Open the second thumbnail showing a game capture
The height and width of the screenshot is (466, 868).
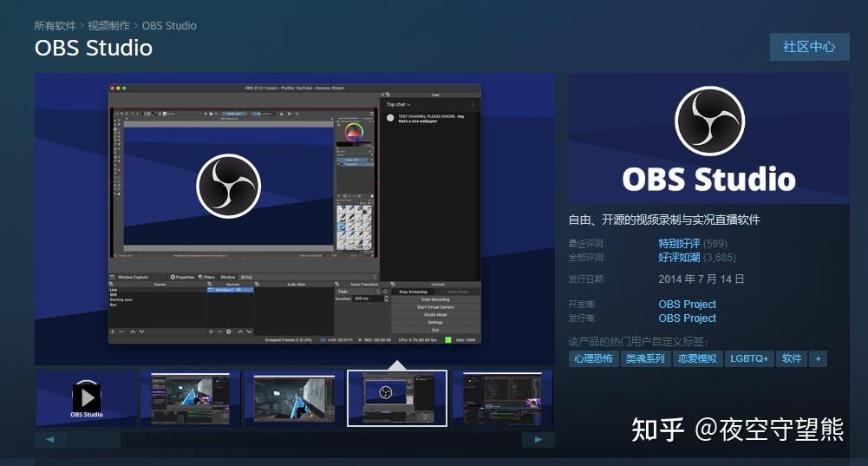coord(190,397)
